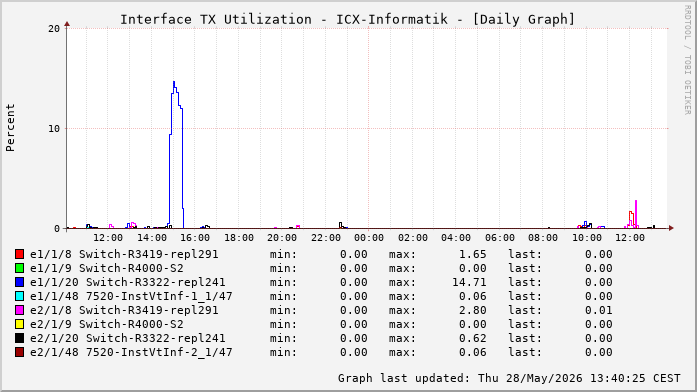This screenshot has height=392, width=697.
Task: Click the max value 1.65
Action: 473,254
